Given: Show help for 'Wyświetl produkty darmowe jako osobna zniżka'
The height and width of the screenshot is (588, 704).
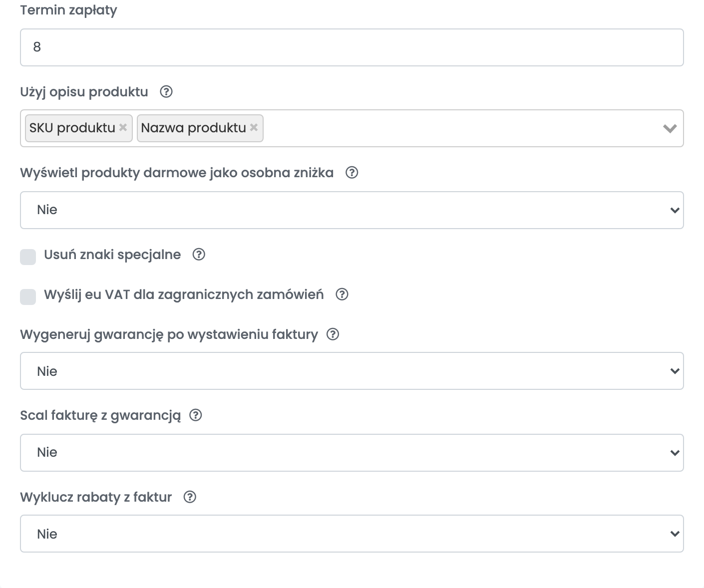Looking at the screenshot, I should point(352,173).
